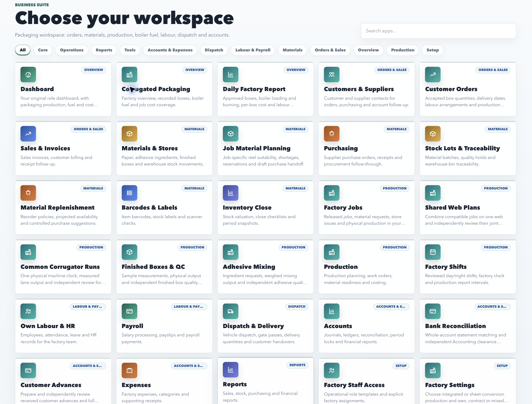Open the Purchasing shopping bag icon
Screen dimensions: 532x404
332,134
